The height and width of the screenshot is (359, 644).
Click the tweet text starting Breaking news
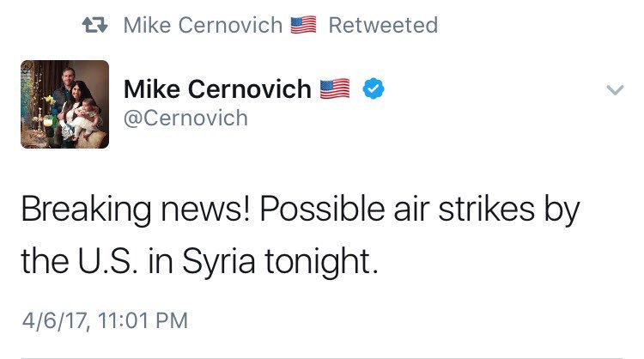pyautogui.click(x=300, y=235)
